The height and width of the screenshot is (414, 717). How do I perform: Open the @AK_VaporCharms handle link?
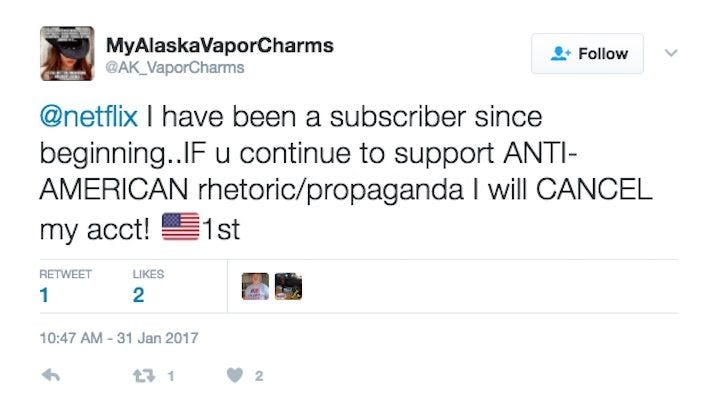175,68
